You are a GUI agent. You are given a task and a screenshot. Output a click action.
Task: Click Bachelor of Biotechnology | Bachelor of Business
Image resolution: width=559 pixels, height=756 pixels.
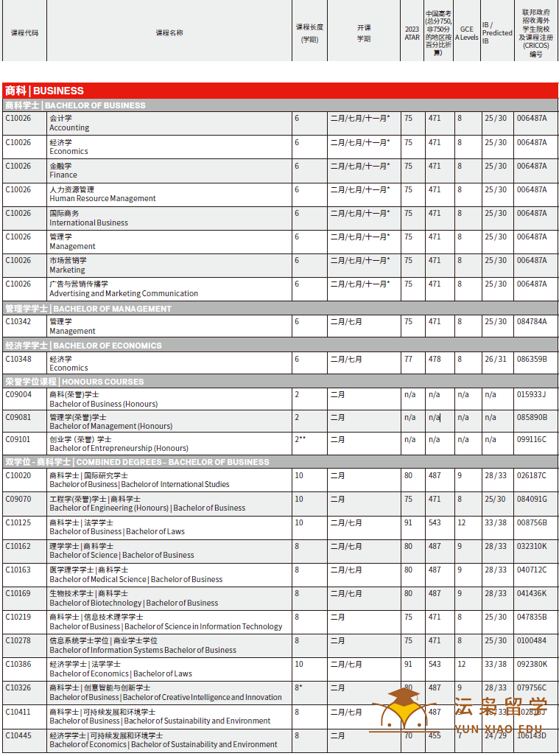point(134,603)
